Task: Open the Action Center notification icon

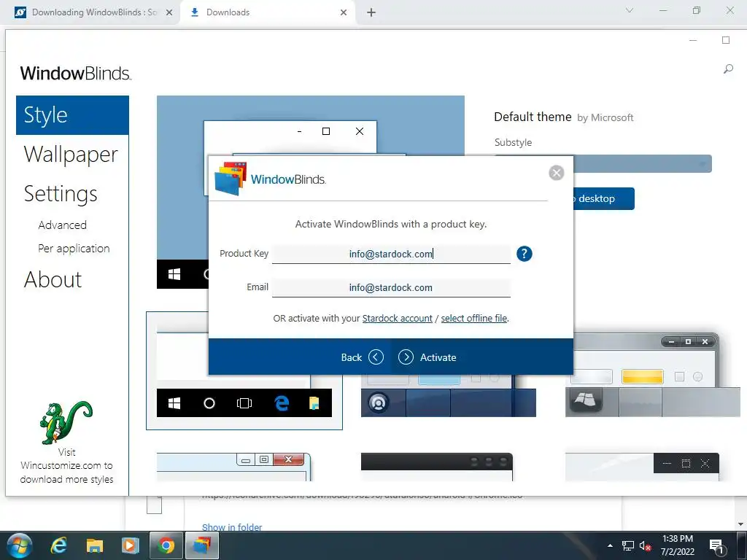Action: point(716,546)
